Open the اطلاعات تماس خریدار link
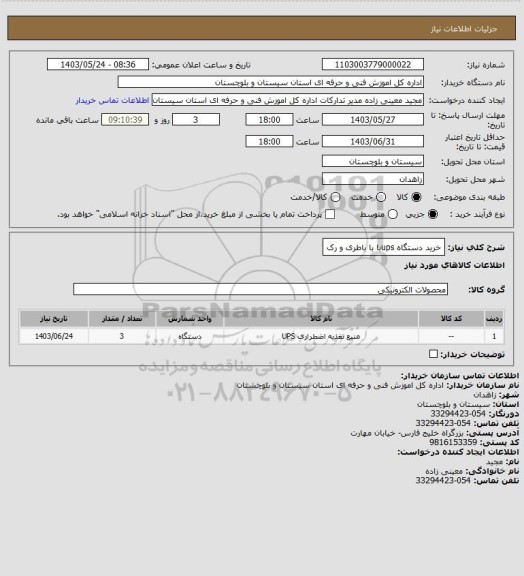This screenshot has height=576, width=524. 112,100
